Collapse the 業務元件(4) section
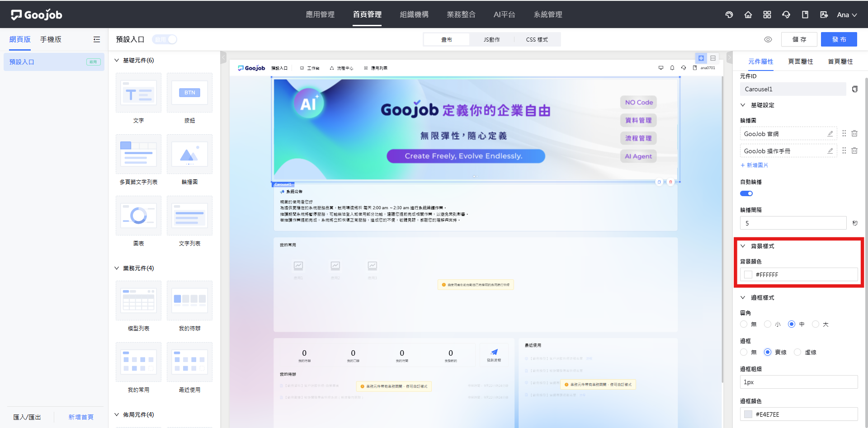 pos(117,268)
